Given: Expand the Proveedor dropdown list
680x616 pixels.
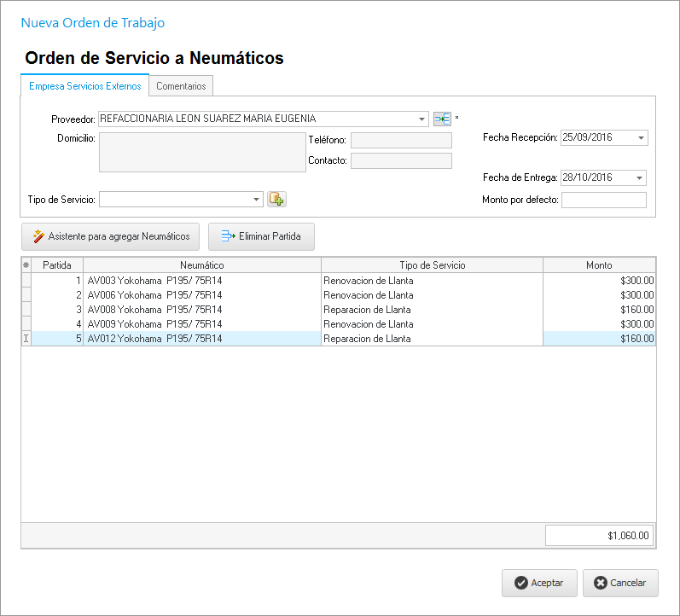Looking at the screenshot, I should [x=422, y=119].
